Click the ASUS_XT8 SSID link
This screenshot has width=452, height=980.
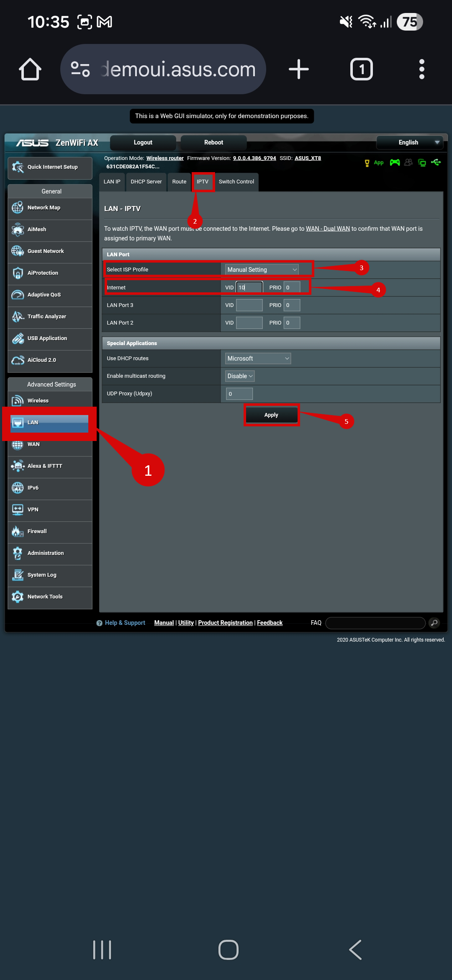tap(308, 158)
